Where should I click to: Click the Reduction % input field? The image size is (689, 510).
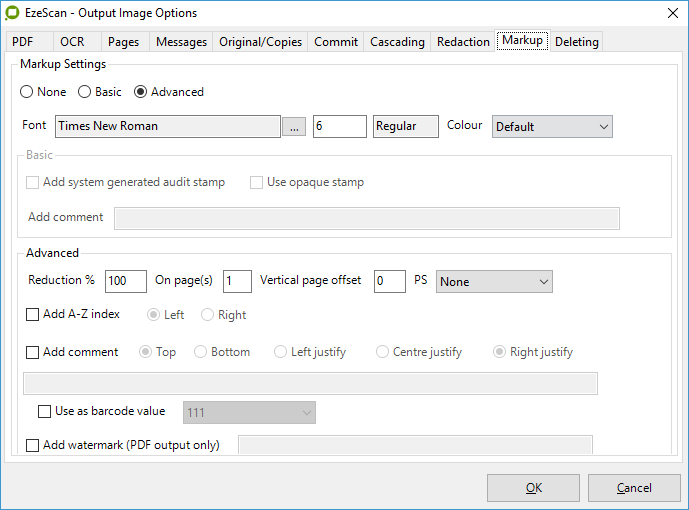[126, 281]
